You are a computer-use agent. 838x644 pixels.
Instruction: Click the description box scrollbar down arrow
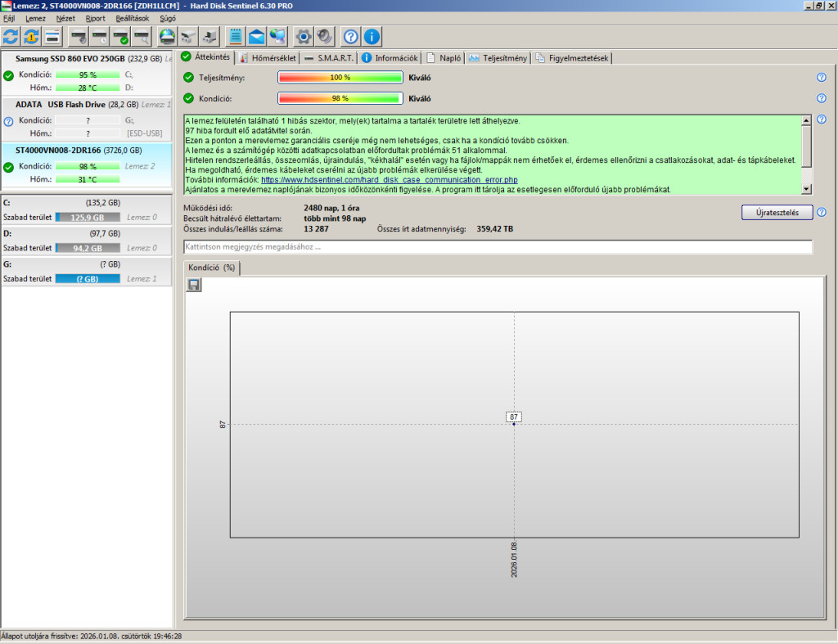click(806, 189)
